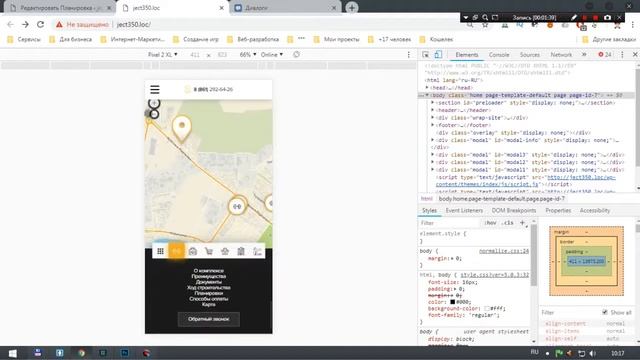640x360 pixels.
Task: Select the highlighted orange category icon
Action: point(176,251)
